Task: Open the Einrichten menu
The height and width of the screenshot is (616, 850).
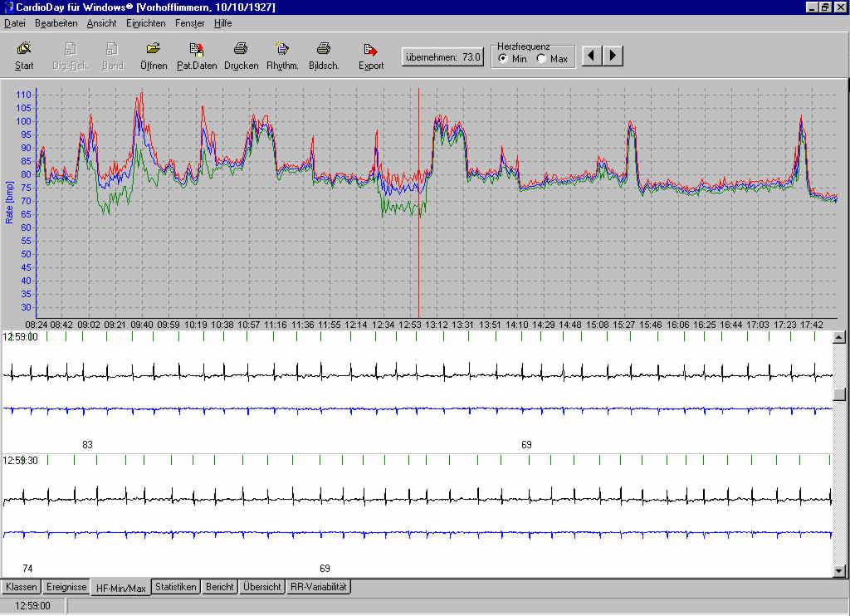Action: [145, 23]
